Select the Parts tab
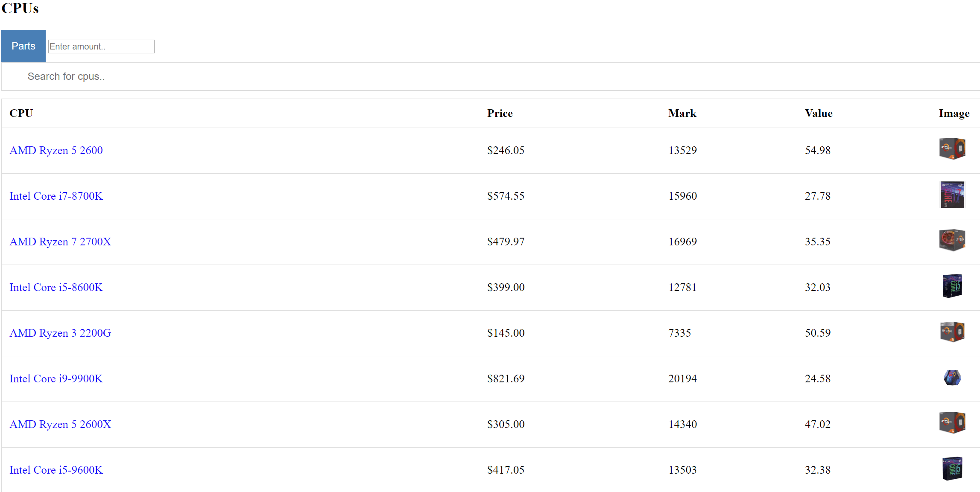Viewport: 980px width, 492px height. pos(23,46)
